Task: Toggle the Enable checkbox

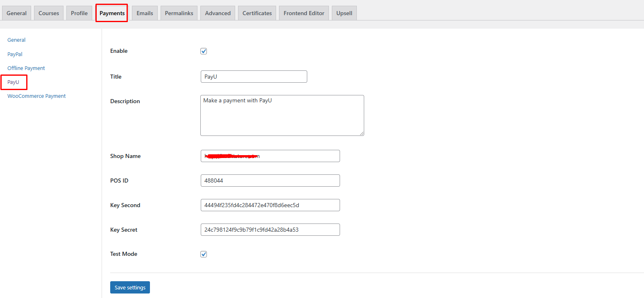Action: click(204, 51)
